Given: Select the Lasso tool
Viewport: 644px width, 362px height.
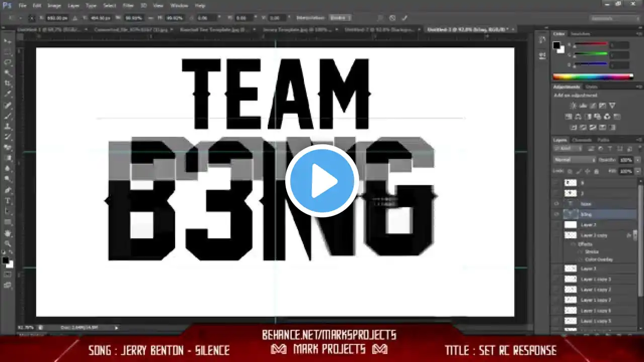Looking at the screenshot, I should tap(8, 62).
